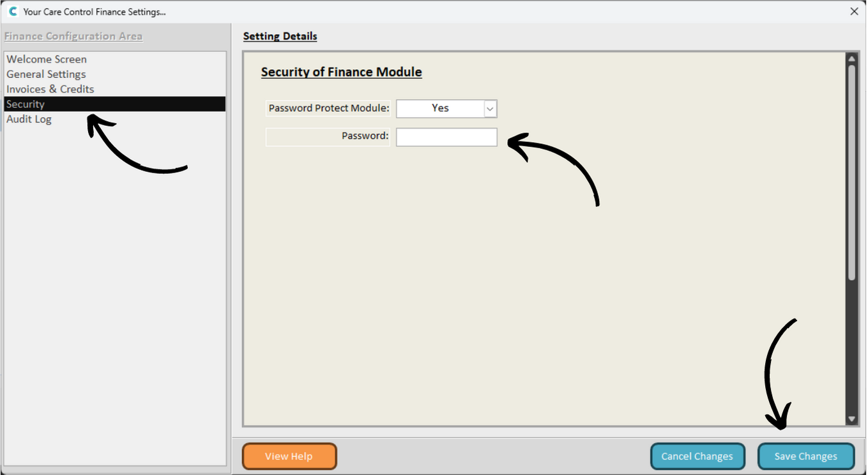Expand the Password Protect Module dropdown arrow
The height and width of the screenshot is (475, 868).
click(x=490, y=109)
